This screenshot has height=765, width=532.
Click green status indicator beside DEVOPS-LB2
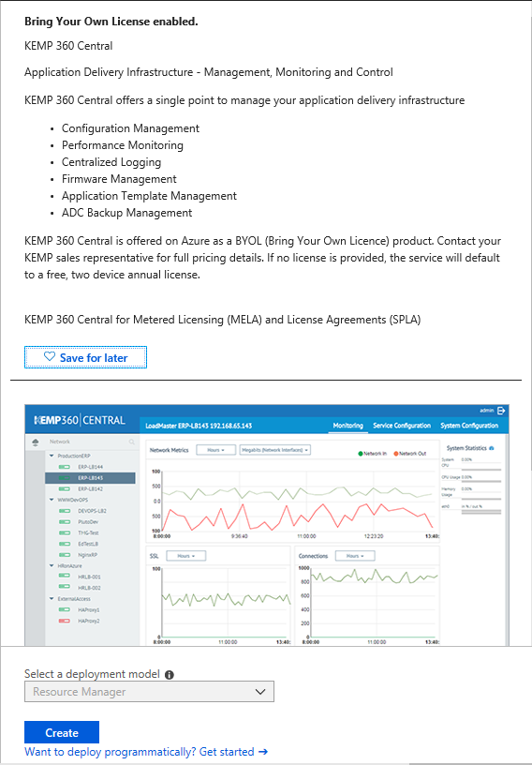click(65, 511)
